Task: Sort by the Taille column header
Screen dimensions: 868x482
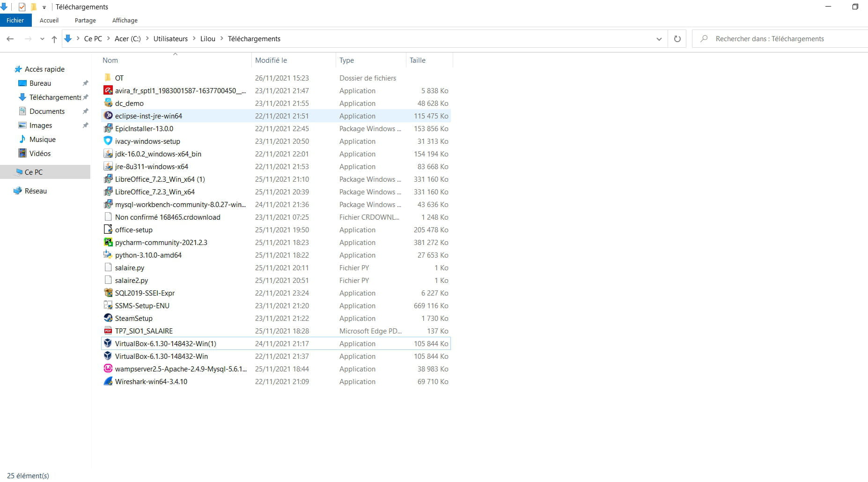Action: click(x=429, y=60)
